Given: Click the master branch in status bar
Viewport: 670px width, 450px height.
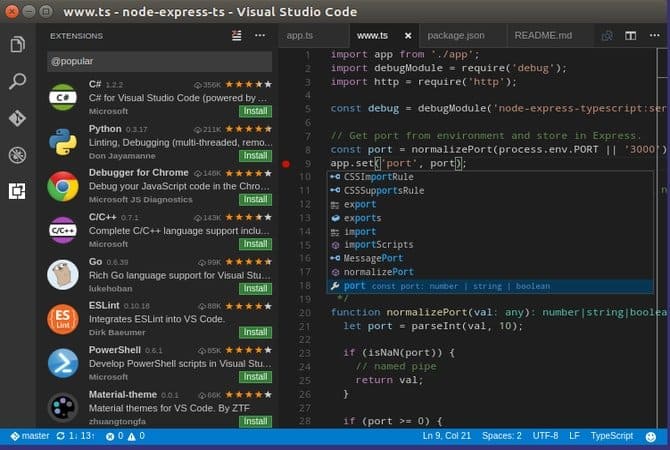Looking at the screenshot, I should click(30, 436).
